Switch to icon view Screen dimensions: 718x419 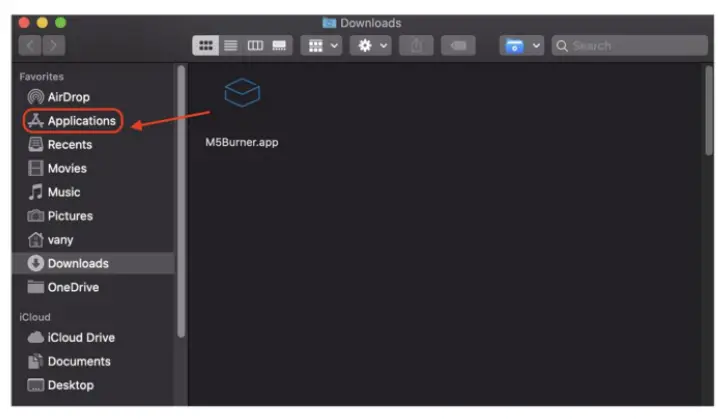(206, 45)
